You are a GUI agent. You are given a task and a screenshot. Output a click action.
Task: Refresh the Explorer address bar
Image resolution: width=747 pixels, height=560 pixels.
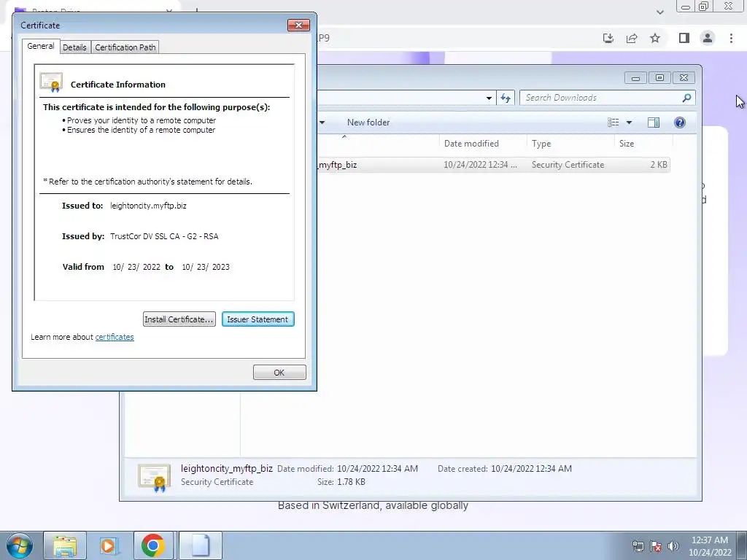(x=506, y=98)
